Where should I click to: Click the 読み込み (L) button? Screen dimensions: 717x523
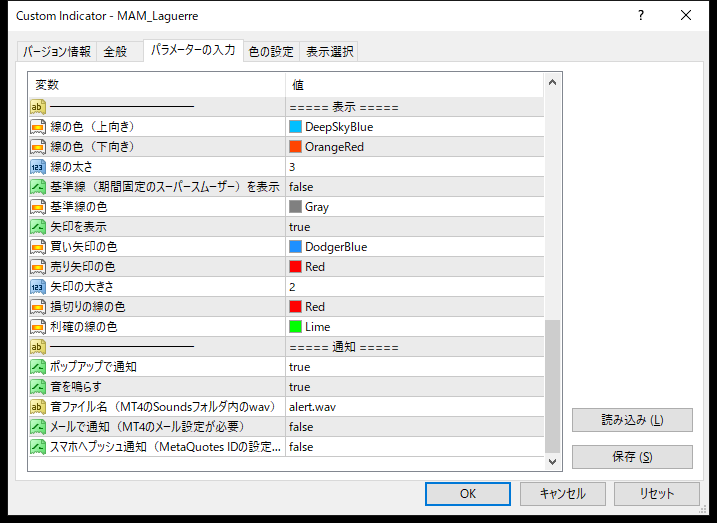tap(632, 420)
